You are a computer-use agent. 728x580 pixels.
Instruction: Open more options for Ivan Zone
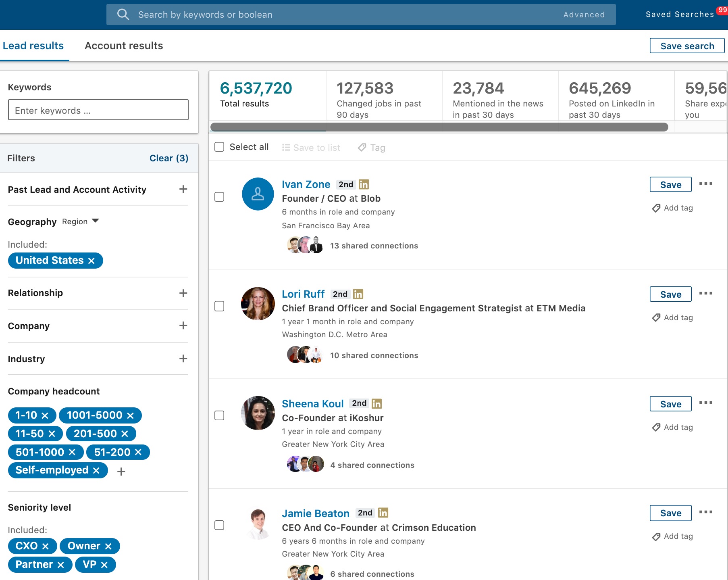tap(705, 184)
